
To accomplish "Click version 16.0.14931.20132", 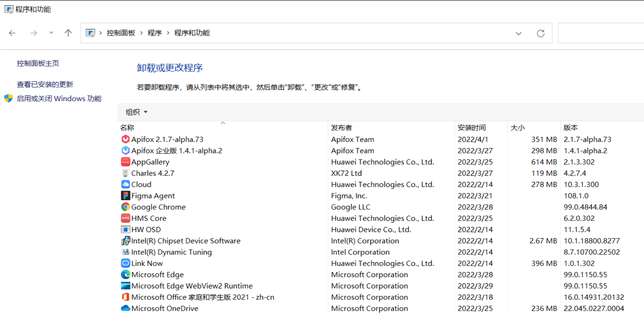I will (x=594, y=297).
